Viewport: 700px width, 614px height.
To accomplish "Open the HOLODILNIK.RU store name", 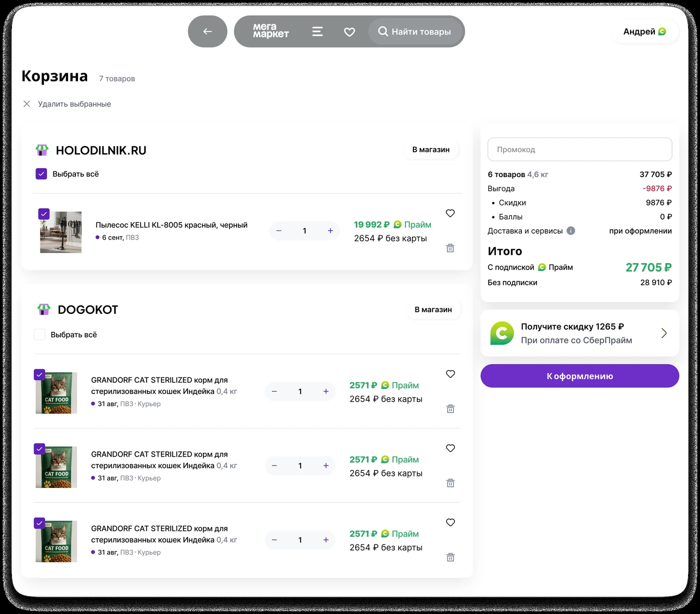I will tap(101, 151).
